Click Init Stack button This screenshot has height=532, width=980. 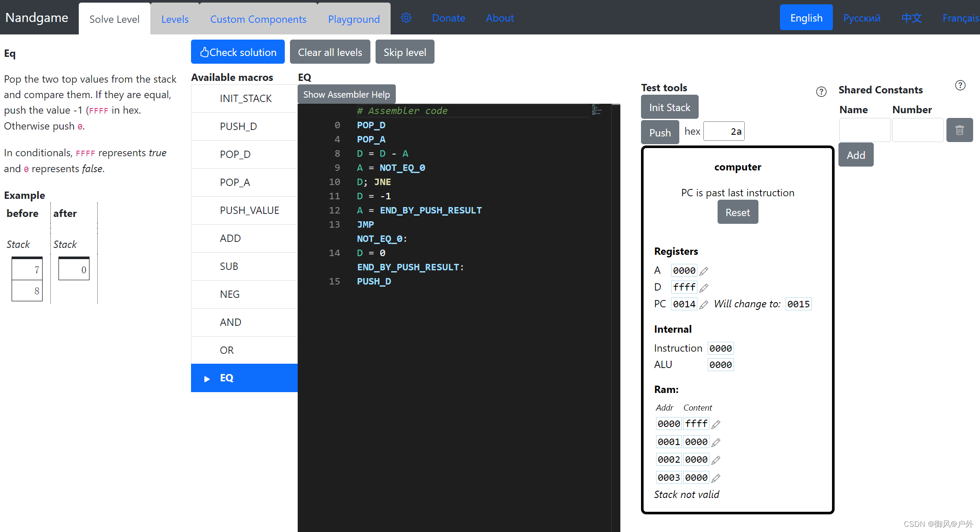[x=669, y=107]
